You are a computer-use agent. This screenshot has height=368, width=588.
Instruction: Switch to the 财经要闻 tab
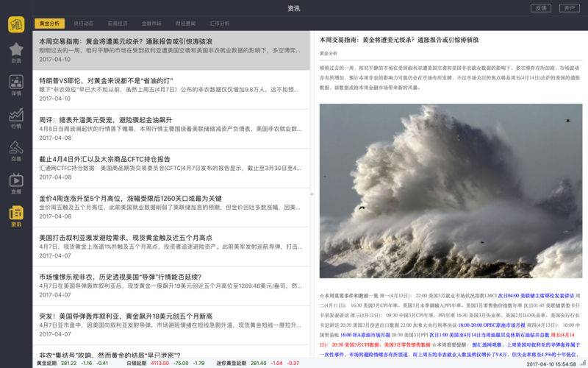click(x=186, y=24)
